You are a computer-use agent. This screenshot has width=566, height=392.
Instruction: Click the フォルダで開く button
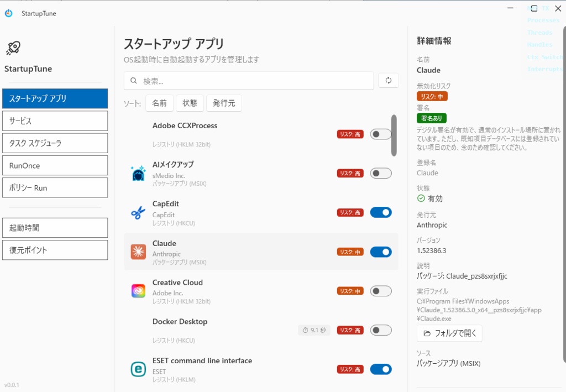pyautogui.click(x=449, y=333)
